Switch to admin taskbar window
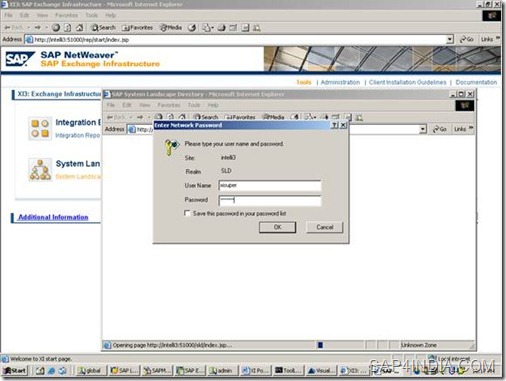The image size is (506, 381). pos(222,371)
